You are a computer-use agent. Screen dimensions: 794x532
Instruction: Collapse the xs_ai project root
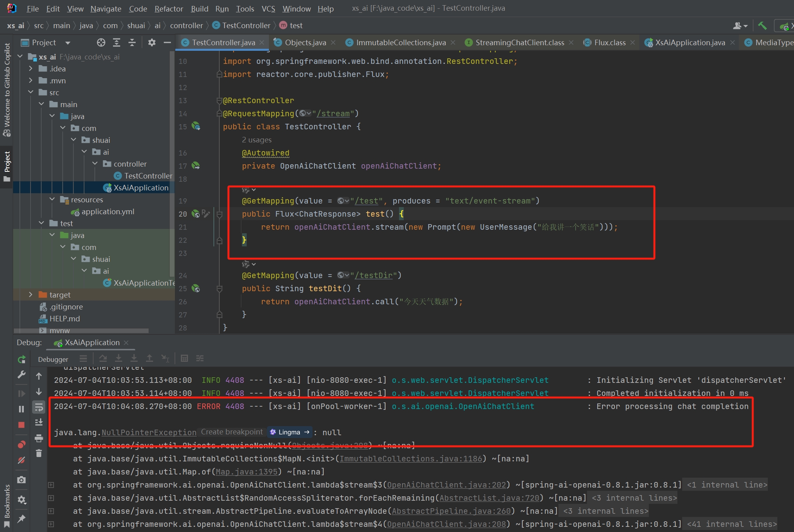(x=20, y=57)
